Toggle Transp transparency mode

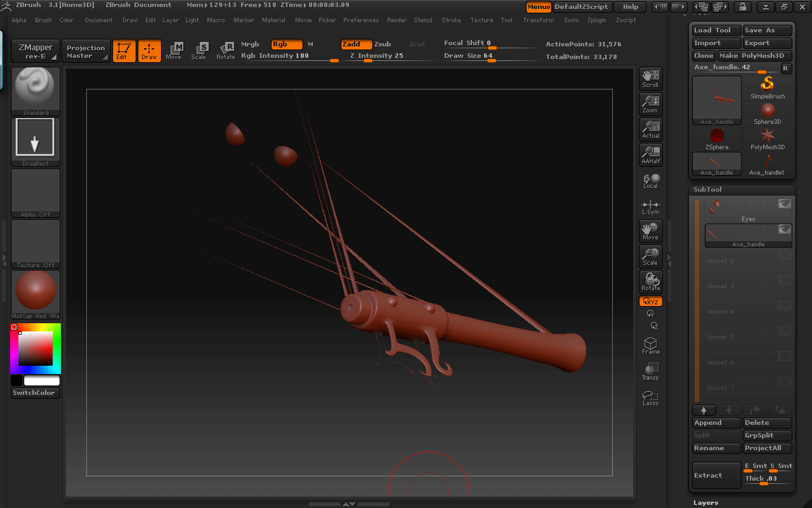click(650, 371)
